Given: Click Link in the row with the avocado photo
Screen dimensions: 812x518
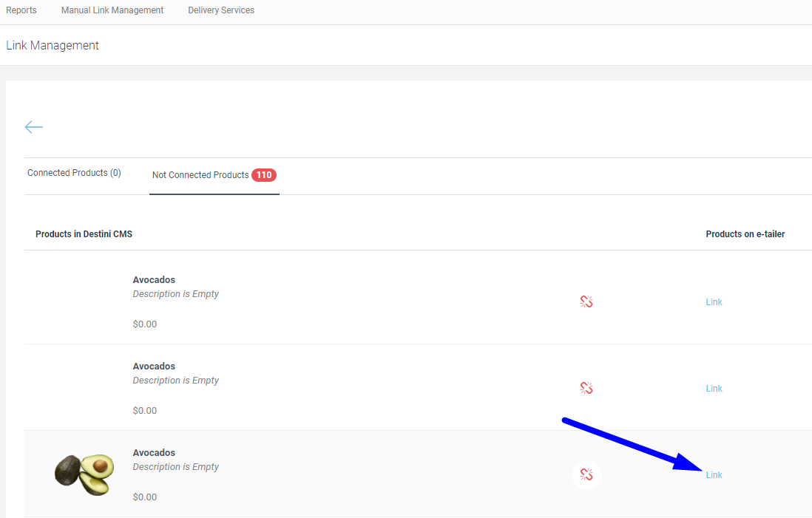Looking at the screenshot, I should 714,475.
